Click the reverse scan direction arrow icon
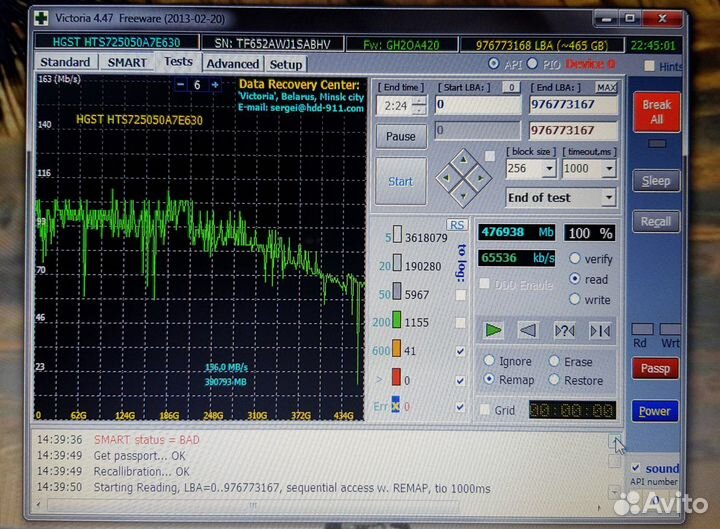 [x=529, y=330]
